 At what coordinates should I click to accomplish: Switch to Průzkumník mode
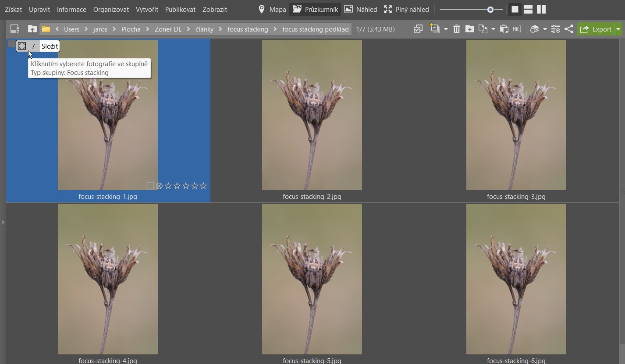click(x=315, y=9)
